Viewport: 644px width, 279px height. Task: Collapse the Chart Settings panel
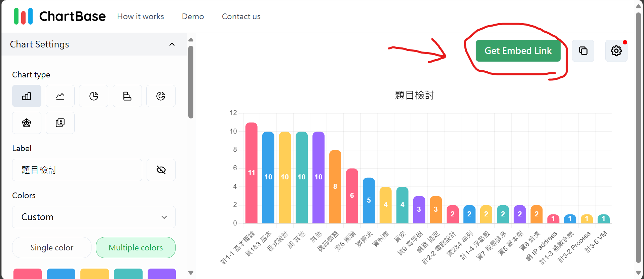pyautogui.click(x=172, y=44)
